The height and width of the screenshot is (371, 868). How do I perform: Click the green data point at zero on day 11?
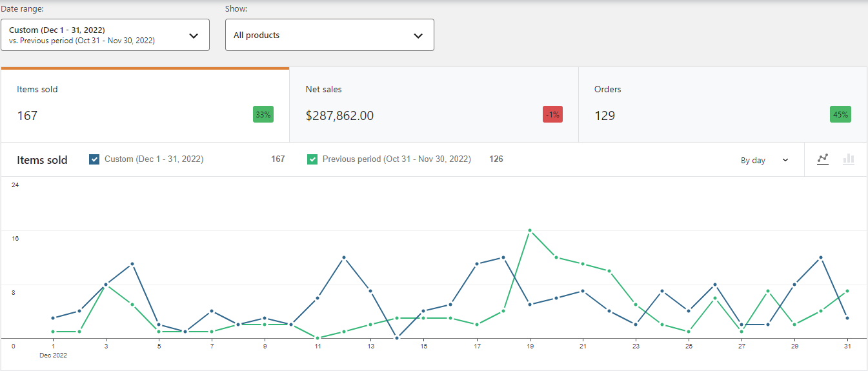318,338
